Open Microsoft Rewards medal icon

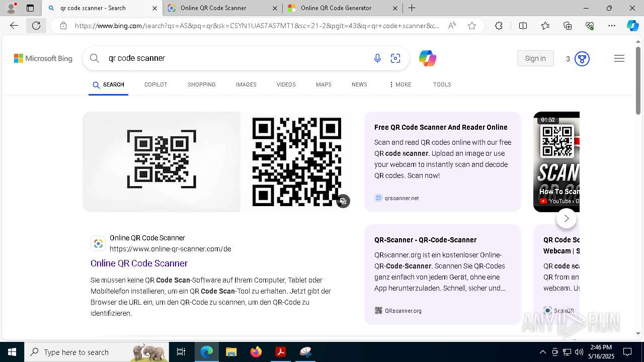pyautogui.click(x=582, y=59)
